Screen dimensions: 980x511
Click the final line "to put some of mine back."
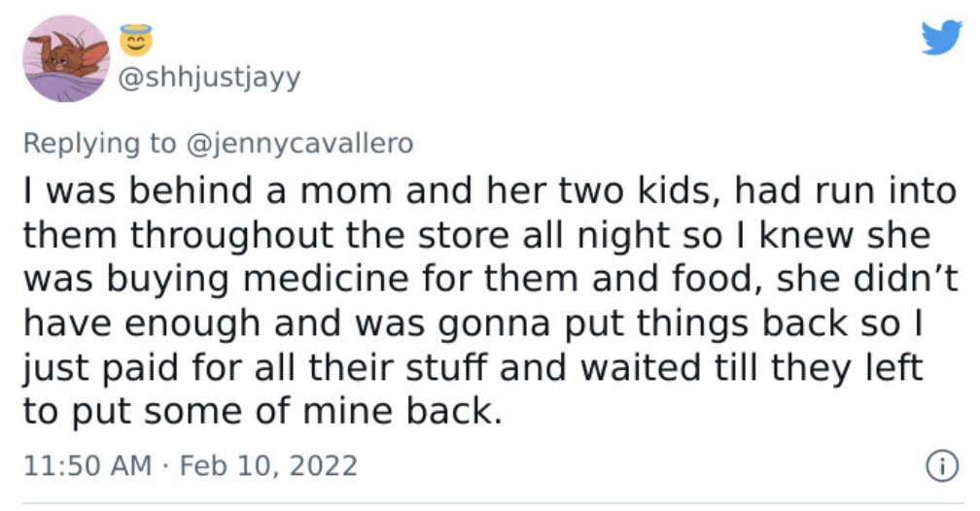point(262,411)
